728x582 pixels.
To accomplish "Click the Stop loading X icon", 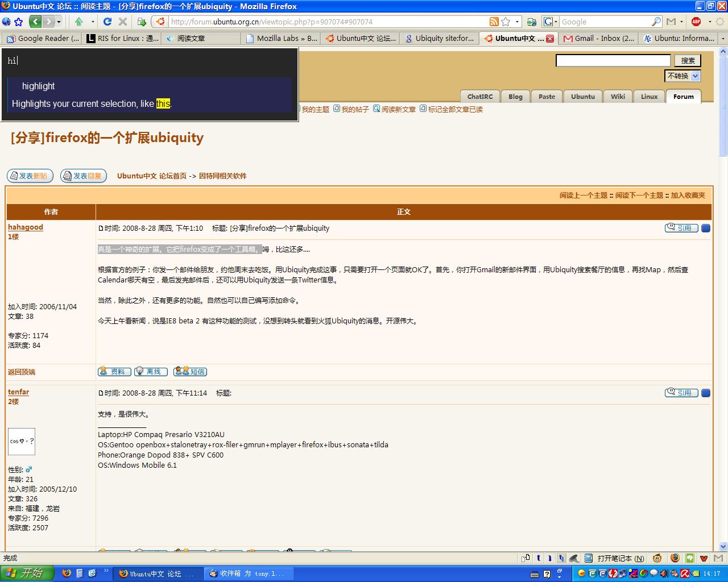I will tap(122, 22).
